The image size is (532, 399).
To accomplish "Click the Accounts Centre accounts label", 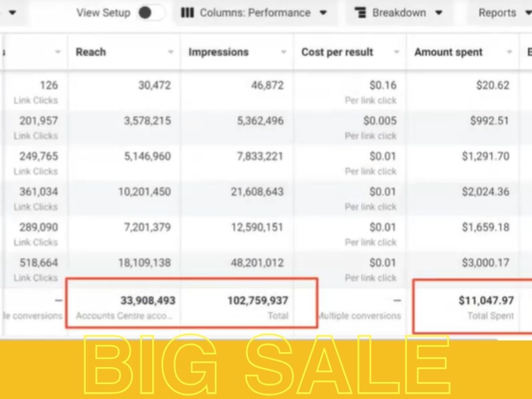I will point(124,316).
